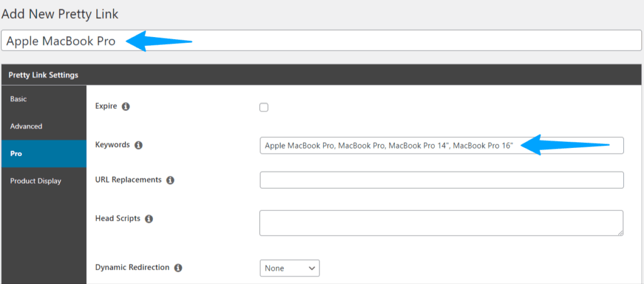Go to the Product Display tab
644x284 pixels.
click(x=36, y=181)
